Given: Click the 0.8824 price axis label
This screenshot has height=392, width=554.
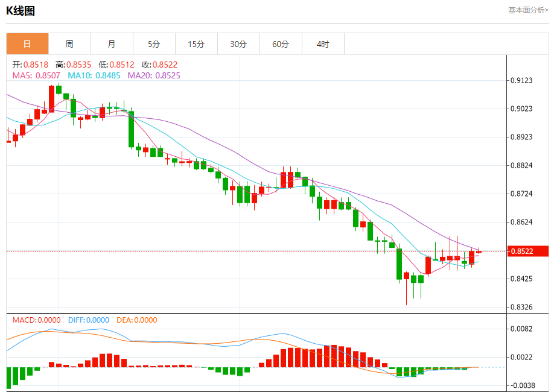Looking at the screenshot, I should [521, 165].
